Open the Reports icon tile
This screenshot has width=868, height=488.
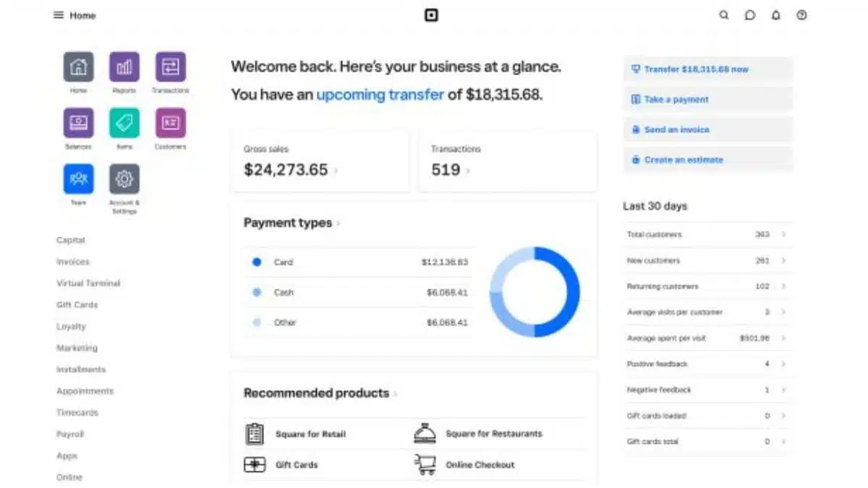(x=124, y=67)
